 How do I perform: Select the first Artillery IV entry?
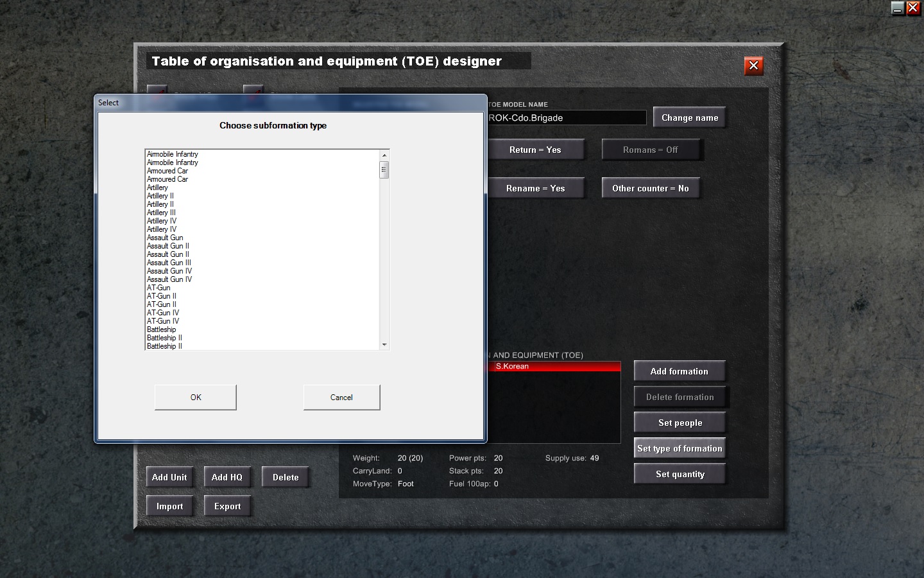pos(162,221)
